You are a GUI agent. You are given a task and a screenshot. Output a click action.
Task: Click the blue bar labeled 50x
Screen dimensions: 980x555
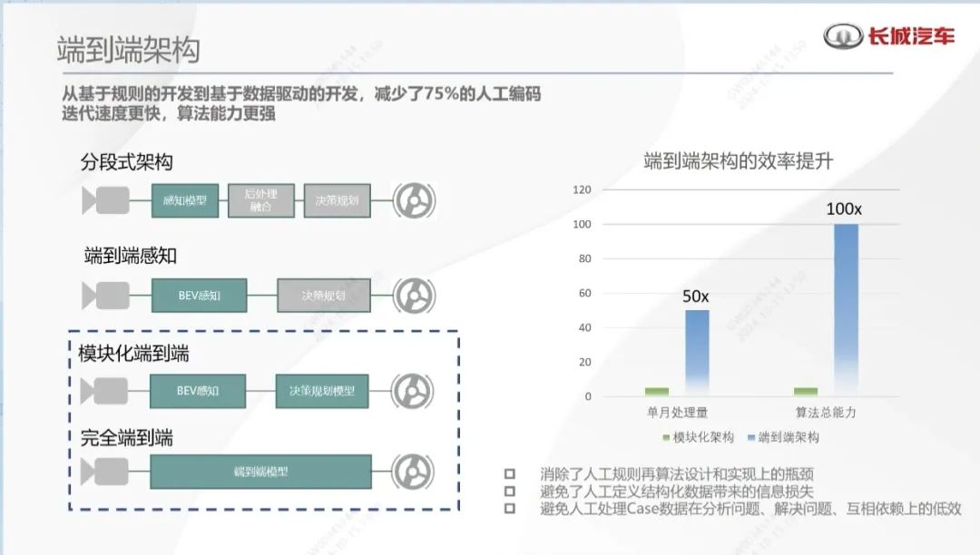tap(697, 352)
